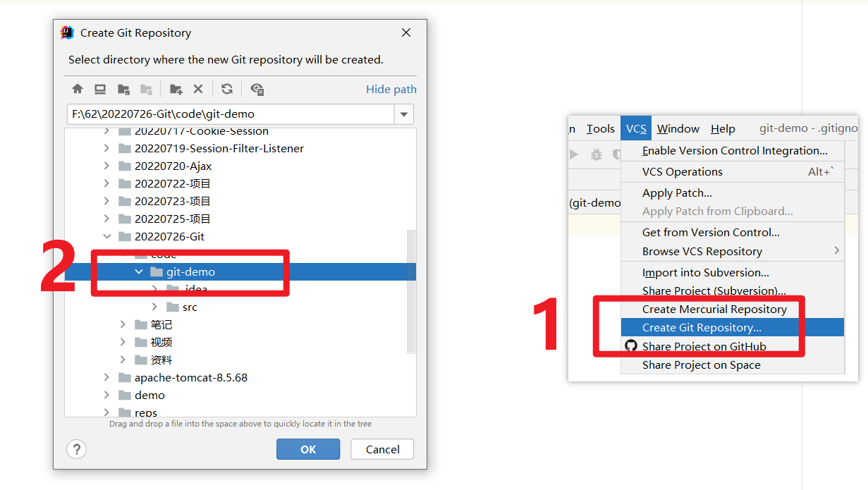
Task: Click the grayed Module directory icon
Action: (146, 89)
